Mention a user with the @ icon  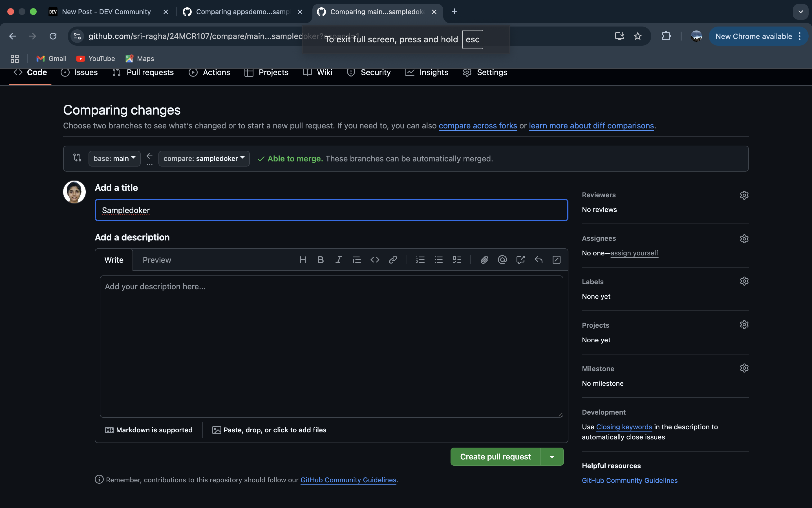(x=502, y=260)
